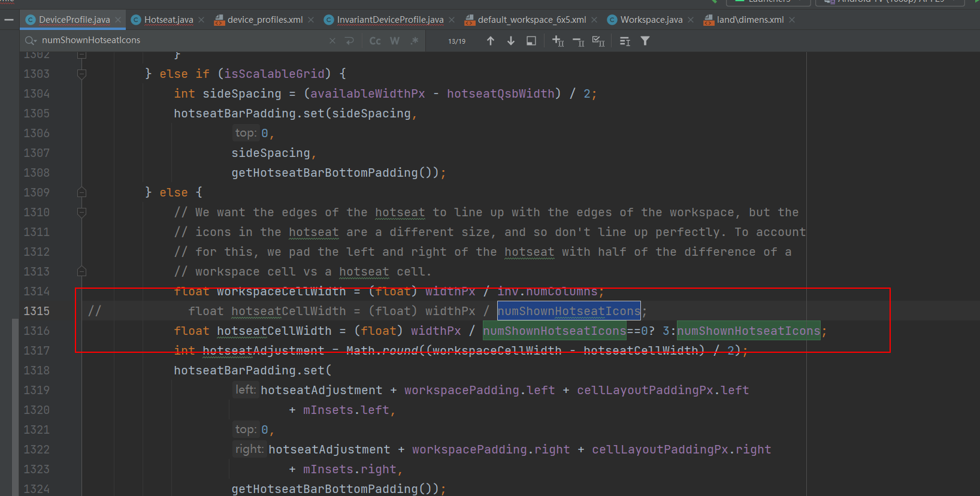
Task: Close the default_workspace_6x5.xml tab
Action: pyautogui.click(x=594, y=20)
